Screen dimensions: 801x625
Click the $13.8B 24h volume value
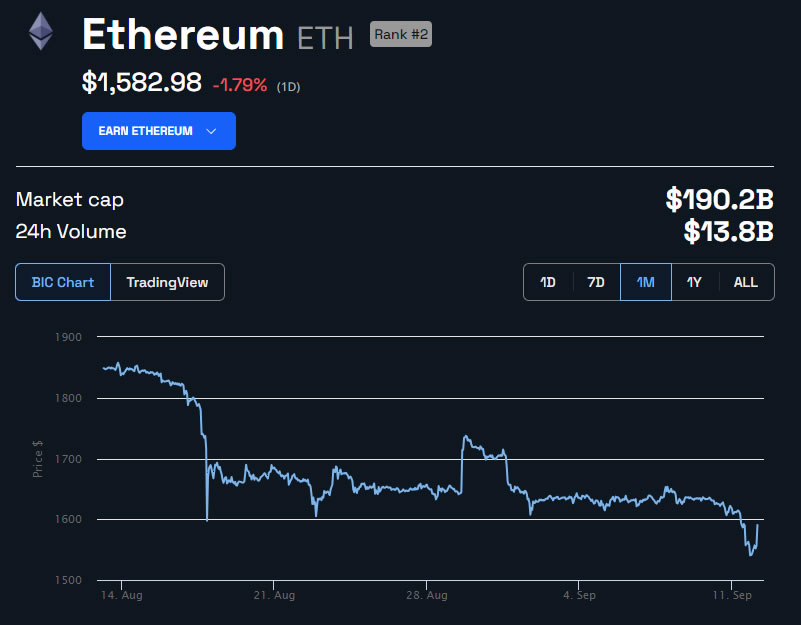click(x=728, y=232)
